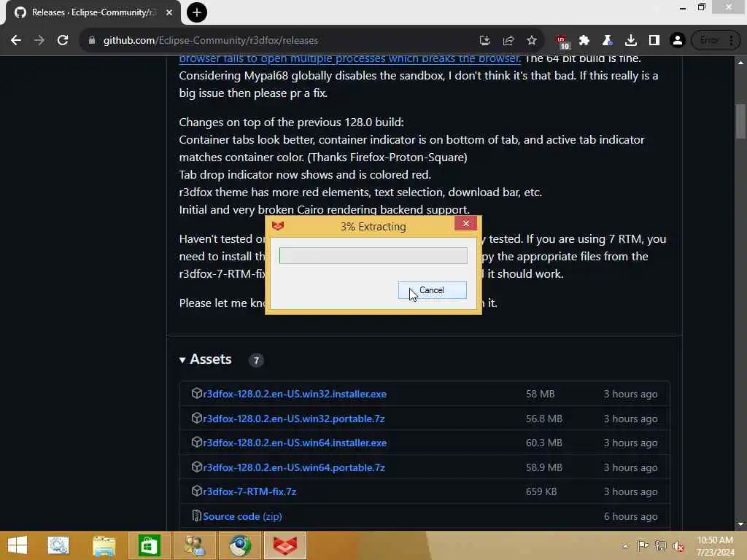747x560 pixels.
Task: Click the taskbar clock 10:50 AM
Action: tap(715, 546)
